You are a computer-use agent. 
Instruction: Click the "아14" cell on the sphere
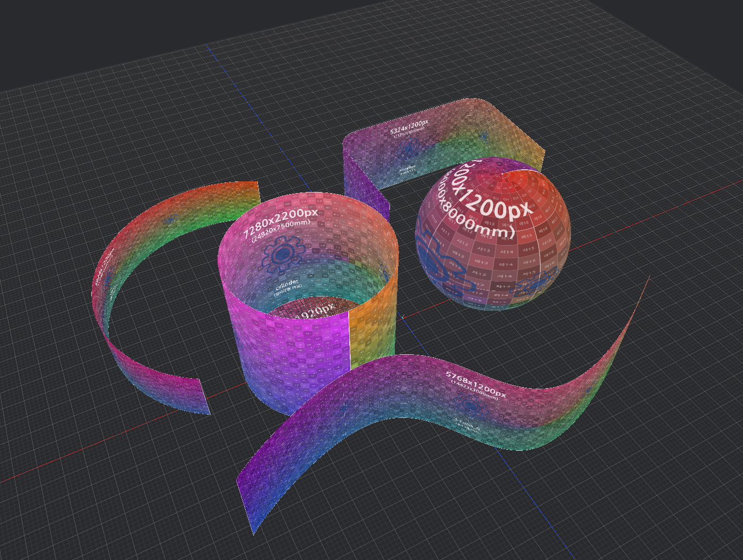506,264
